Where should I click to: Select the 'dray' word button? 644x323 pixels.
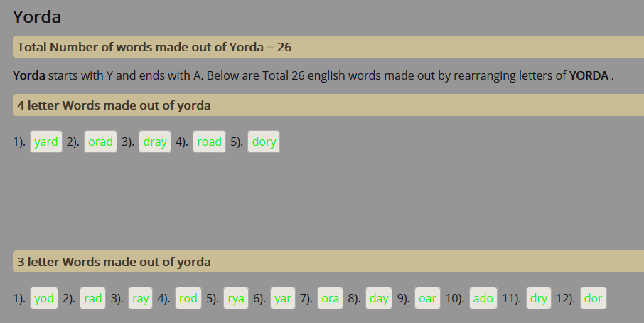pyautogui.click(x=155, y=142)
